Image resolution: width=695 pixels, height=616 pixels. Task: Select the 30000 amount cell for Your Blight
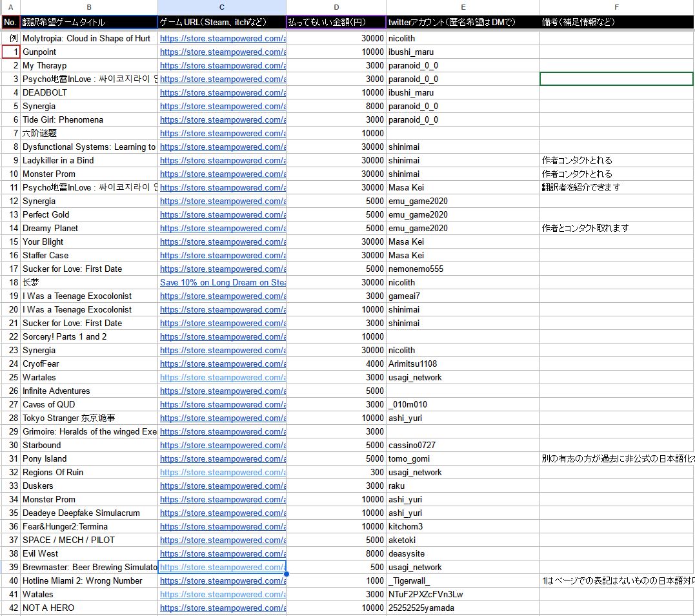[361, 241]
